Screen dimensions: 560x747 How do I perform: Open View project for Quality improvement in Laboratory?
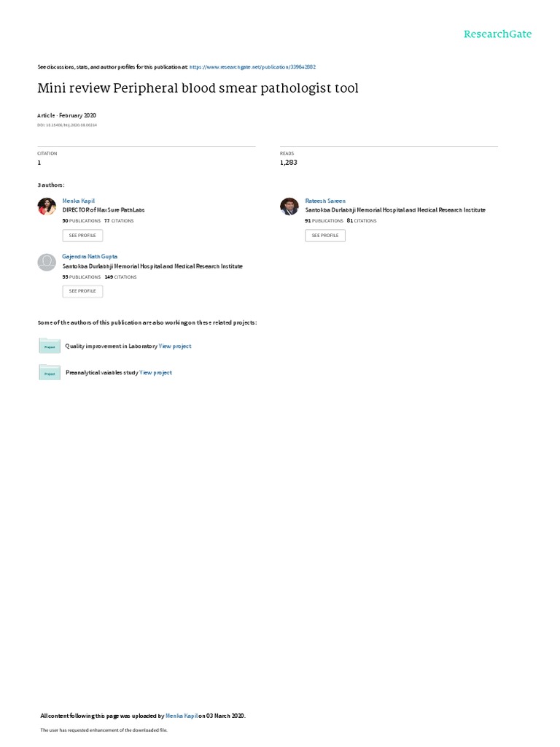[175, 347]
